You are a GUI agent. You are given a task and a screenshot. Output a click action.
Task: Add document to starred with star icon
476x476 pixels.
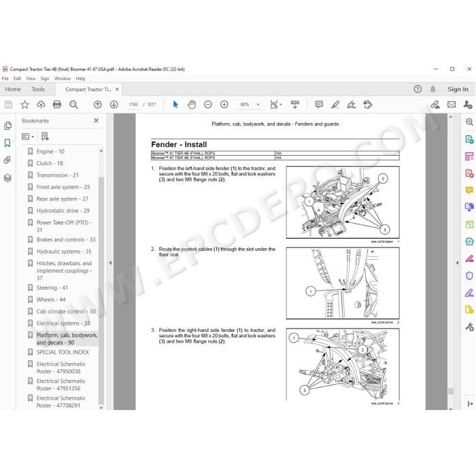click(24, 105)
